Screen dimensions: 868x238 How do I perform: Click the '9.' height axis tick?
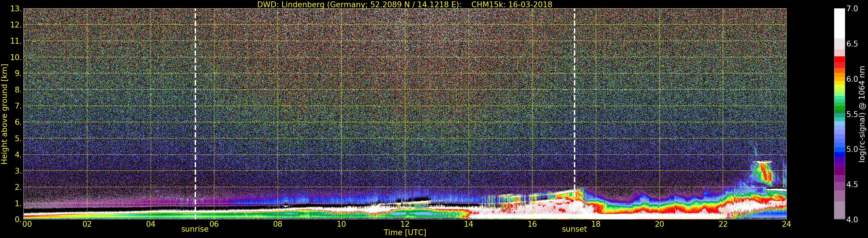point(18,73)
